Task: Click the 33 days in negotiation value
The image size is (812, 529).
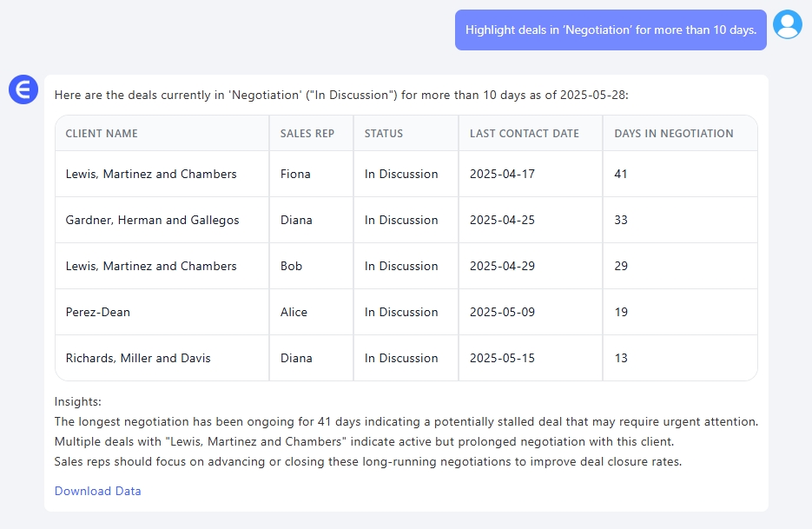Action: click(x=621, y=220)
